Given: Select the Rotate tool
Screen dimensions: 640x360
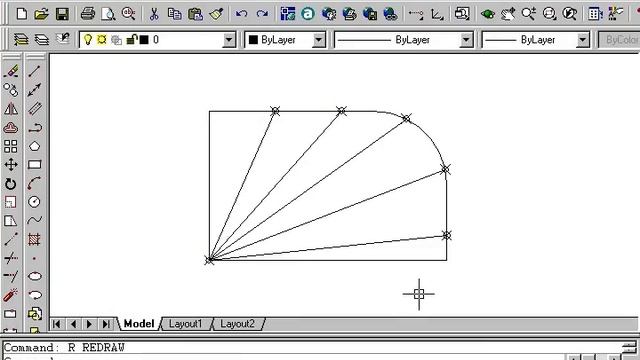Looking at the screenshot, I should (11, 184).
